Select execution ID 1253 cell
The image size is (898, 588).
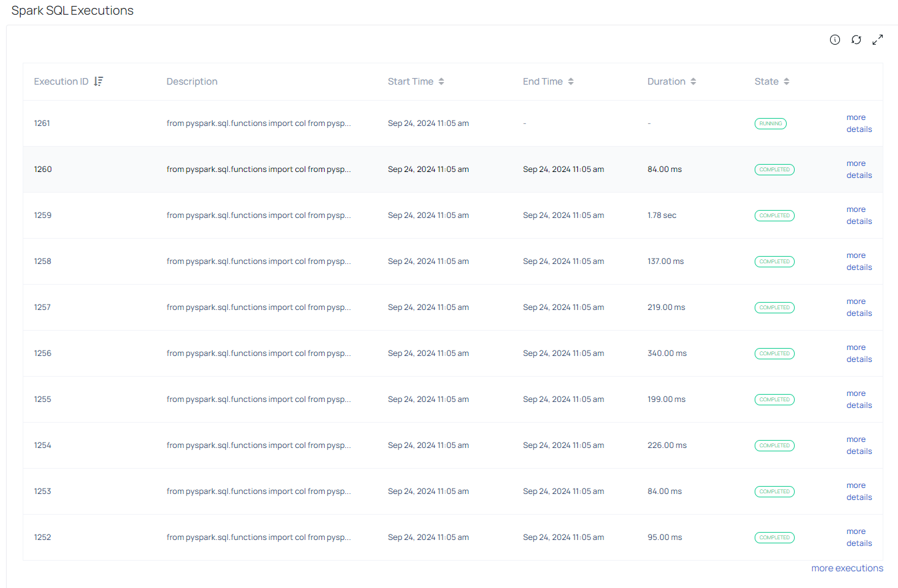pyautogui.click(x=43, y=491)
